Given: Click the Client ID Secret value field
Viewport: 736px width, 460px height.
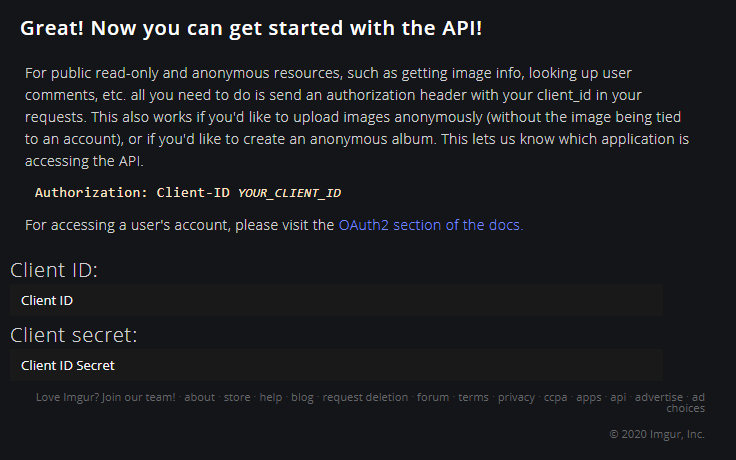Looking at the screenshot, I should tap(336, 366).
